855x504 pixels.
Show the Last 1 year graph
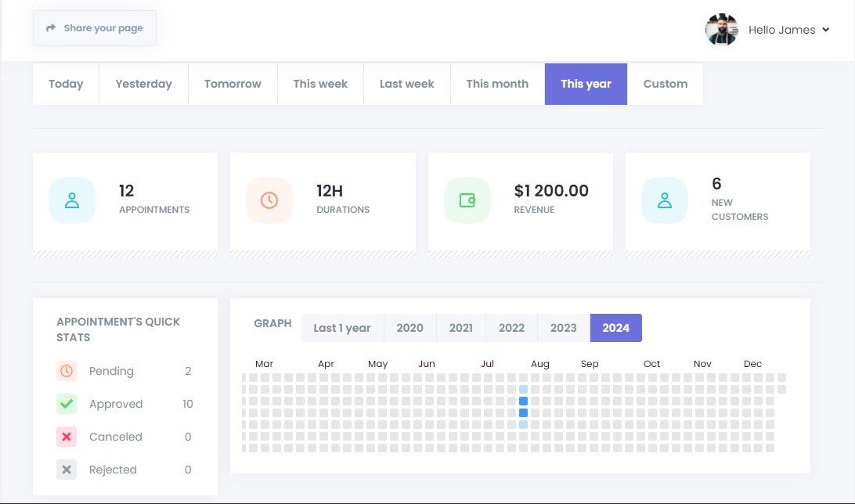342,328
